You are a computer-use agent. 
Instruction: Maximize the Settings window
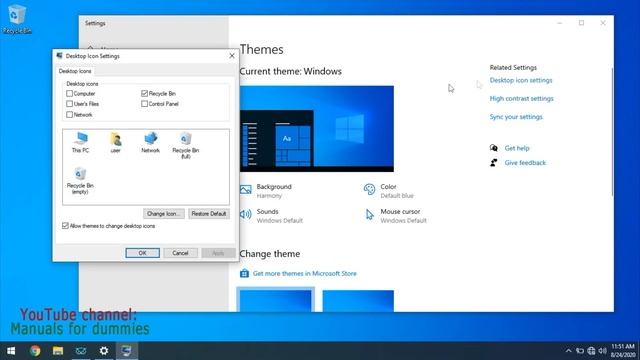pyautogui.click(x=581, y=23)
